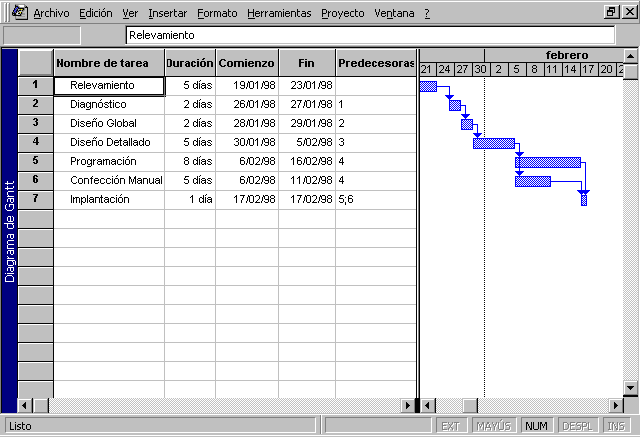Viewport: 640px width, 437px height.
Task: Click the Microsoft Project document icon
Action: coord(19,12)
